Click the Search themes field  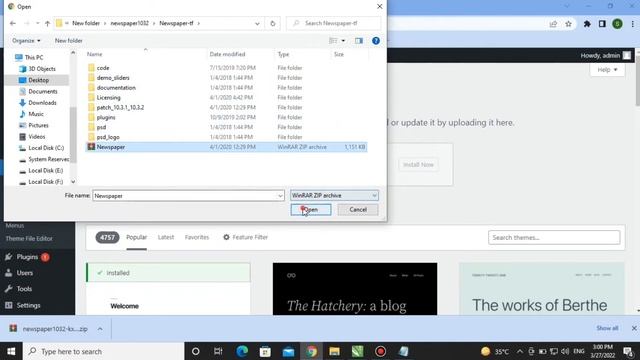pyautogui.click(x=554, y=238)
